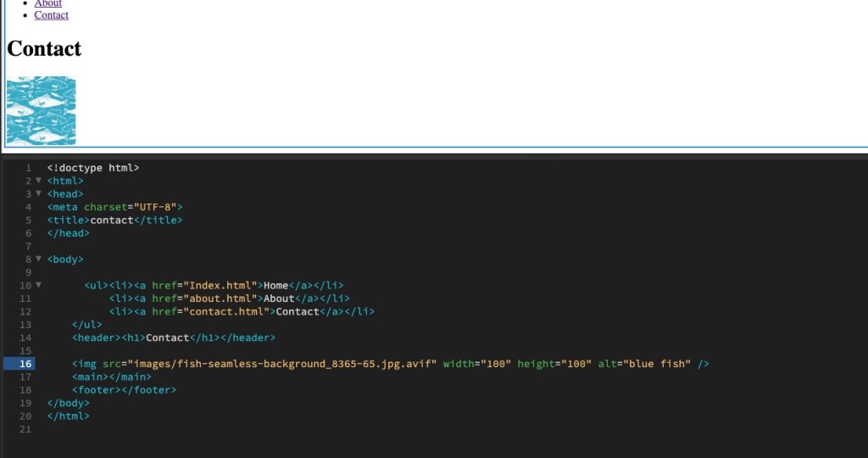Image resolution: width=868 pixels, height=458 pixels.
Task: Collapse the body tag fold arrow
Action: coord(38,259)
